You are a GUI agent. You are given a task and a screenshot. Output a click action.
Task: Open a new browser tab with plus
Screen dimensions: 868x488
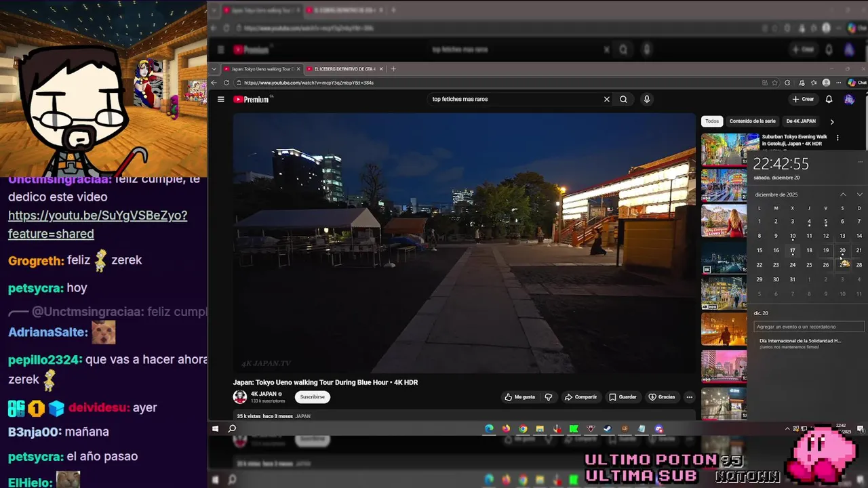pyautogui.click(x=393, y=69)
